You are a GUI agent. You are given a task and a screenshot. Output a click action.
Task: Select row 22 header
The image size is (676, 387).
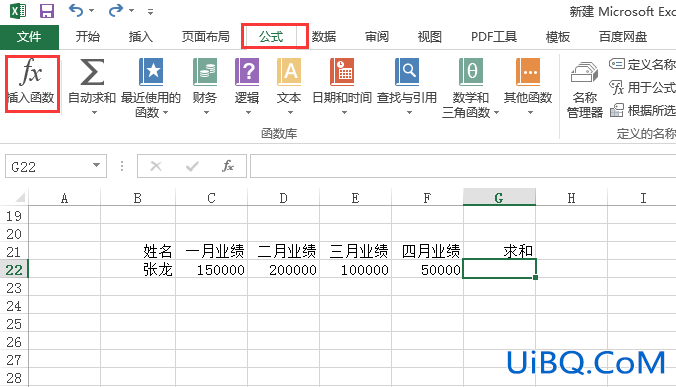click(14, 270)
